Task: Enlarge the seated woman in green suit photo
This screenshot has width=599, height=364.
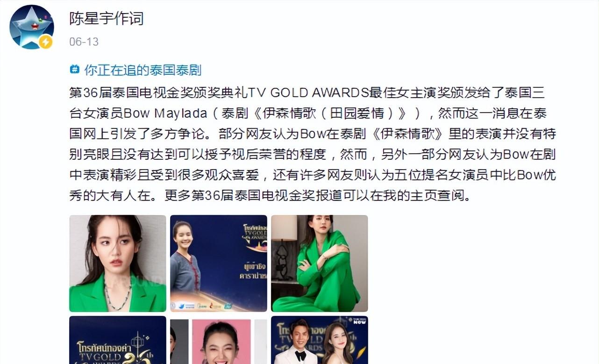Action: [320, 263]
